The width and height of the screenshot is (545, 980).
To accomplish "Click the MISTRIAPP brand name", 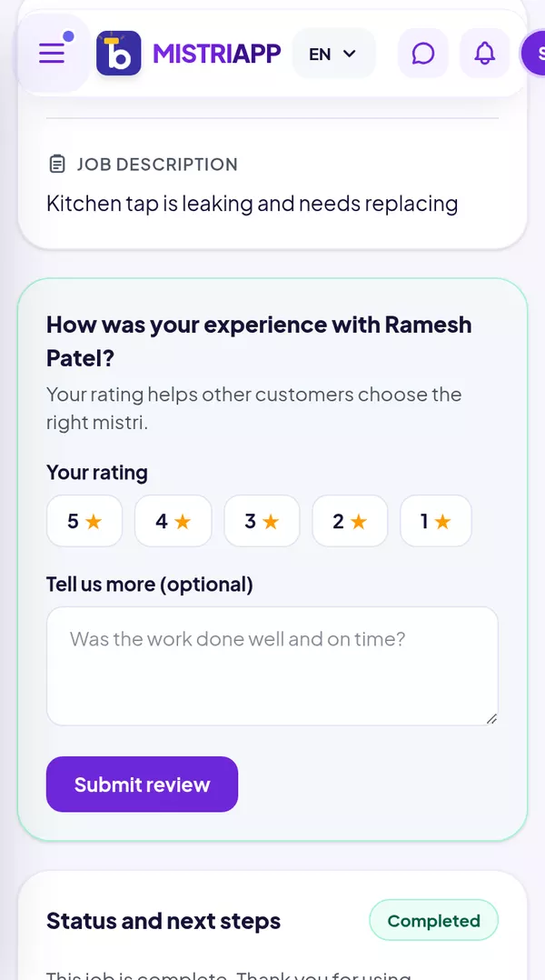I will click(216, 54).
